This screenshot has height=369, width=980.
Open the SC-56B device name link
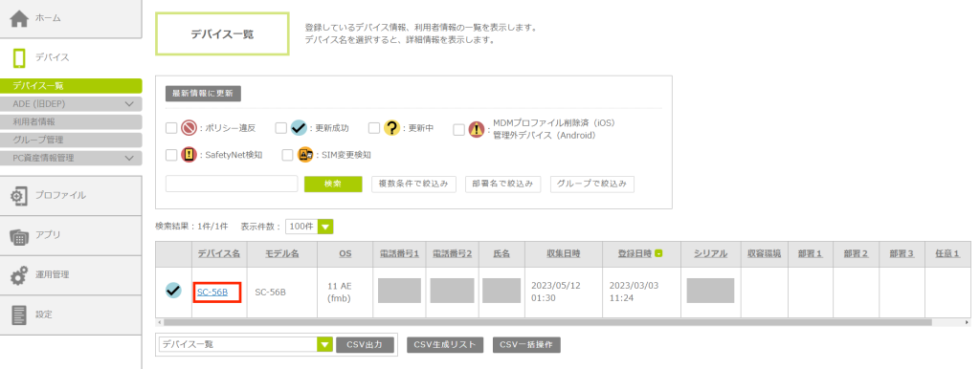tap(212, 292)
